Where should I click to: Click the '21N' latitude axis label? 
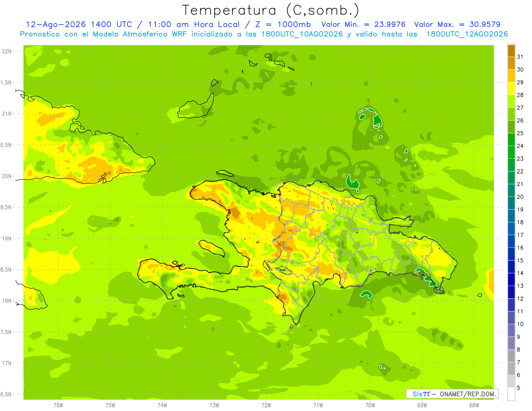click(7, 114)
